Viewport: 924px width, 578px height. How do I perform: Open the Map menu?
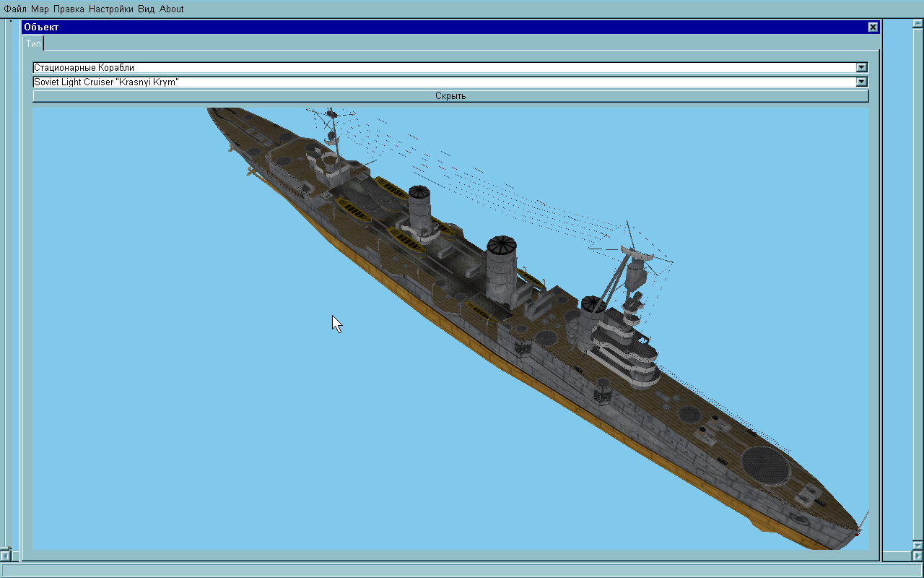click(40, 9)
